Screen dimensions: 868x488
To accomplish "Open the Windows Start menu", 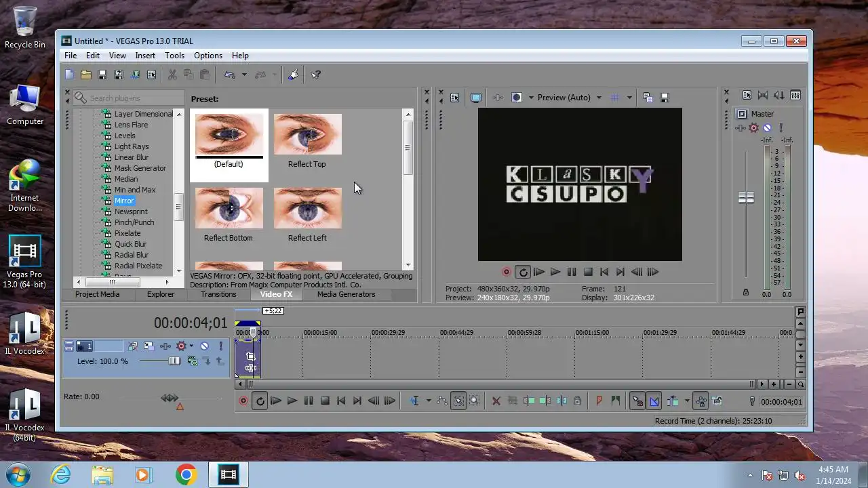I will point(18,474).
